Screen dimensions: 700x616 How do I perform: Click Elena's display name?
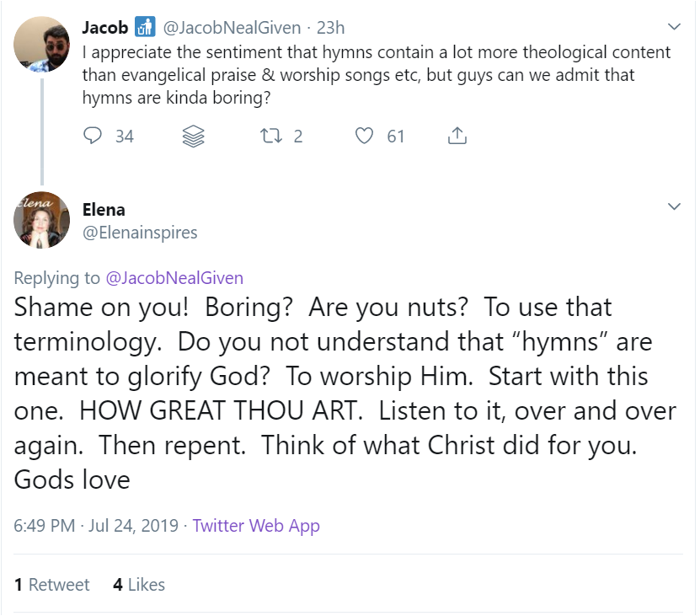tap(104, 208)
